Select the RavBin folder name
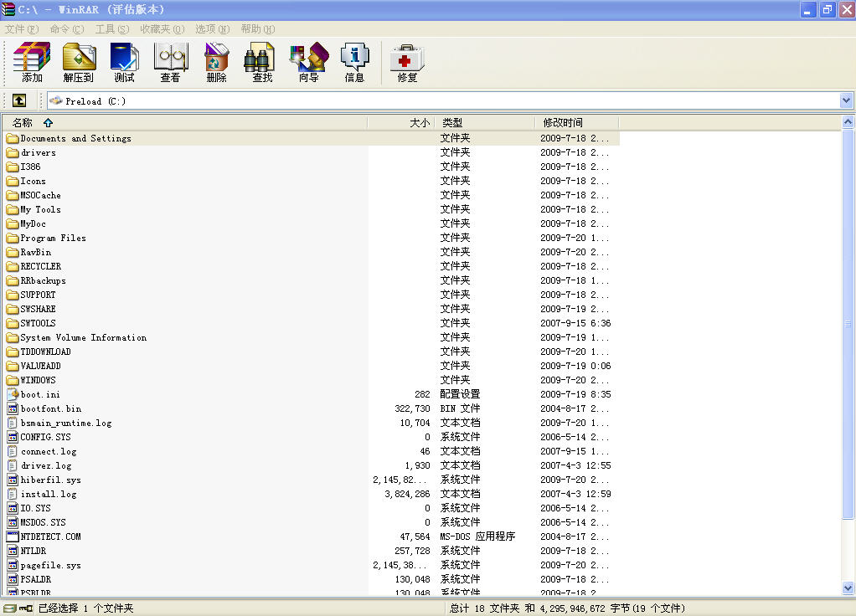The height and width of the screenshot is (616, 856). point(36,252)
